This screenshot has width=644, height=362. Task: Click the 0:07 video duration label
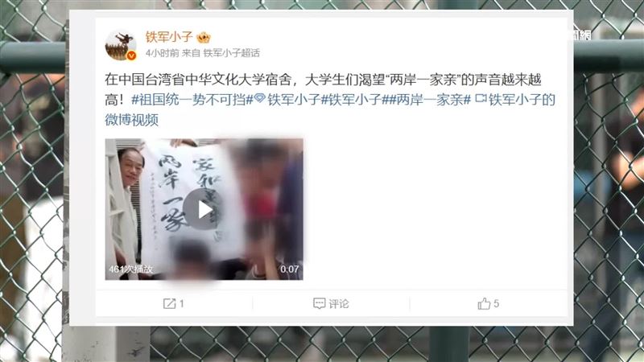coord(289,269)
